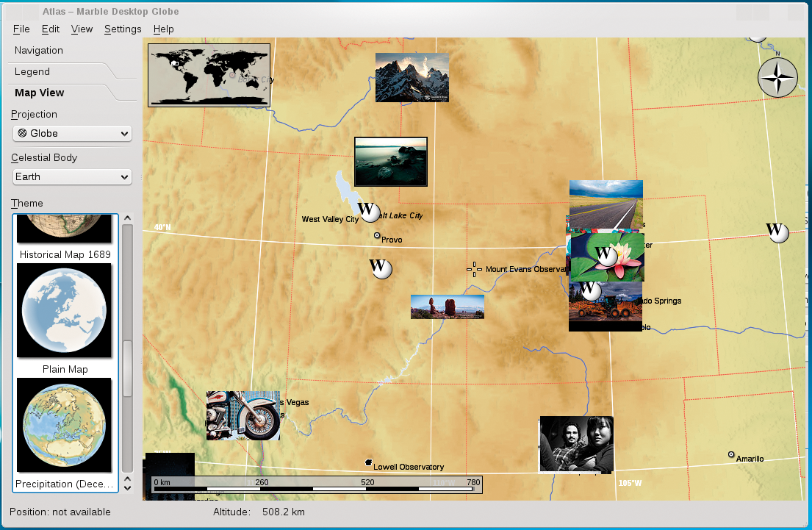Open the View menu
812x530 pixels.
click(82, 29)
